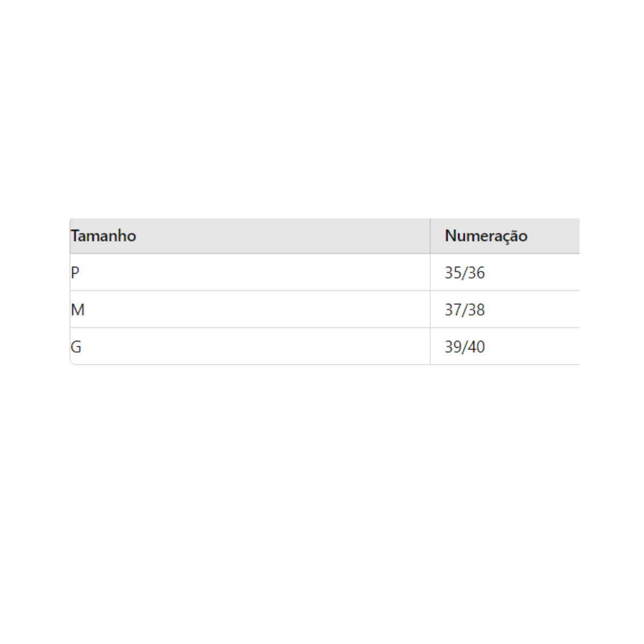Click the line separating P and M rows
Screen dimensions: 644x644
point(250,291)
